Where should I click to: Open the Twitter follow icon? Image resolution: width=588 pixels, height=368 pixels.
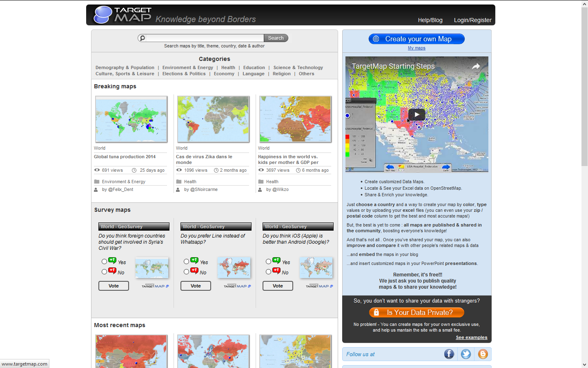[466, 354]
